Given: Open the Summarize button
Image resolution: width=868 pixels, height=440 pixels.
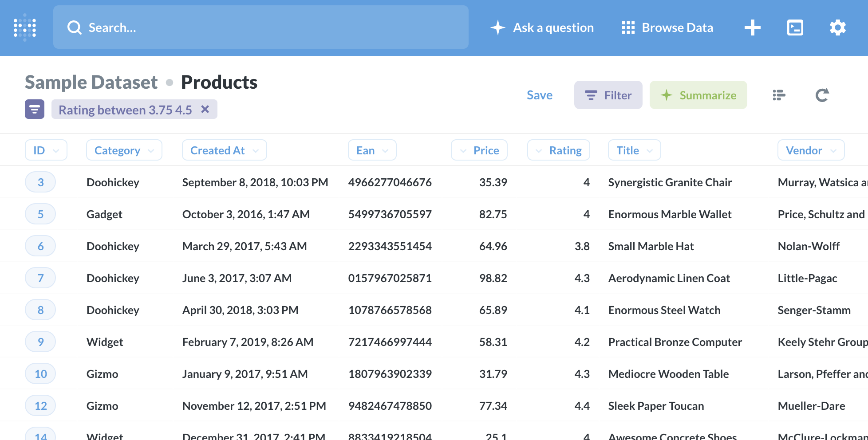Looking at the screenshot, I should tap(698, 95).
